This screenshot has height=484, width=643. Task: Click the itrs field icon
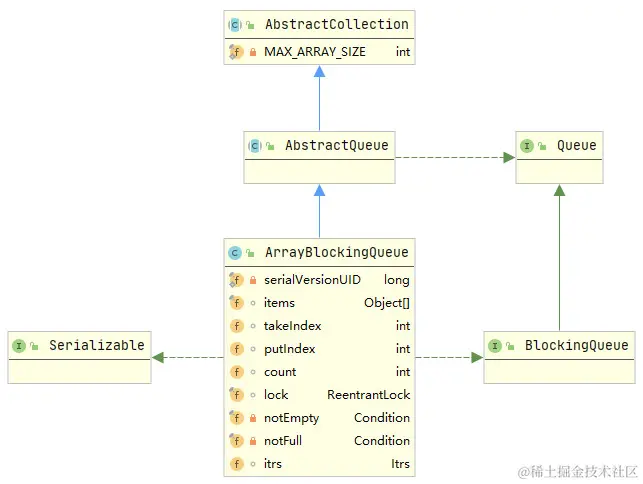point(237,464)
